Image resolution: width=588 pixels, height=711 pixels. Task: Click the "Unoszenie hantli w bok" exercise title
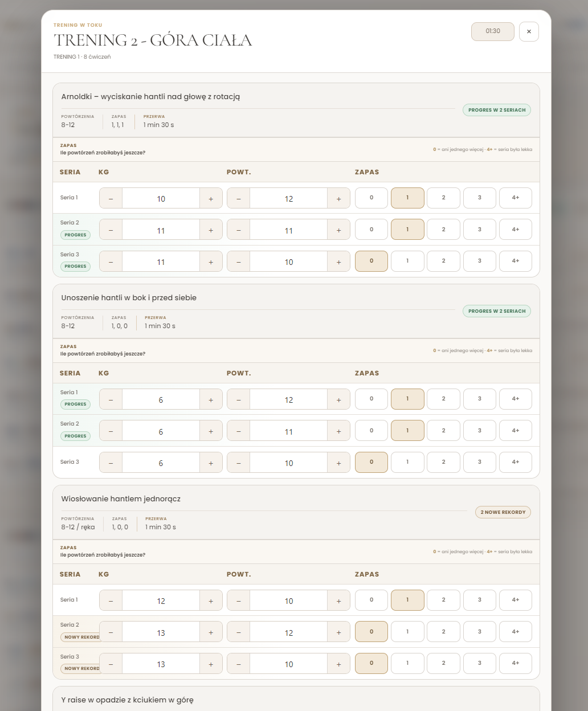tap(129, 297)
